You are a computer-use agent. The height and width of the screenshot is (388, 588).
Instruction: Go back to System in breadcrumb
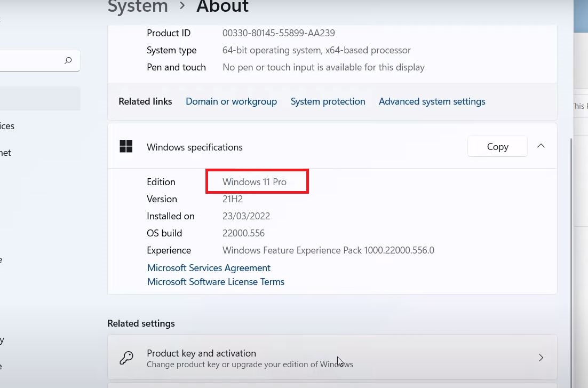click(138, 7)
